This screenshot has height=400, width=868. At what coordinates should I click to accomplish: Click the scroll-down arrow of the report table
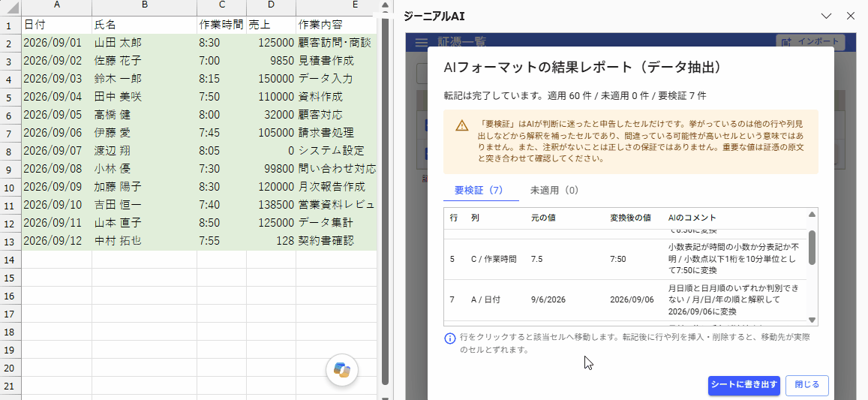(x=812, y=320)
